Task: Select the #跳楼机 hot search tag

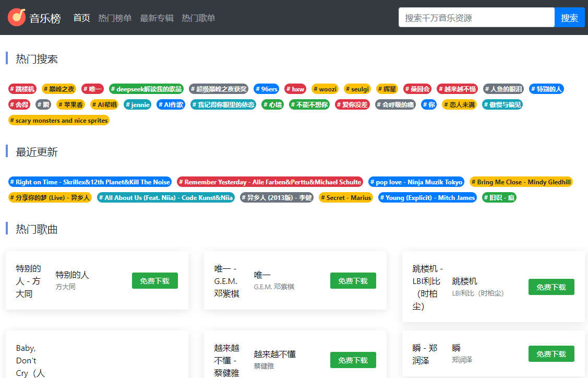Action: [22, 89]
